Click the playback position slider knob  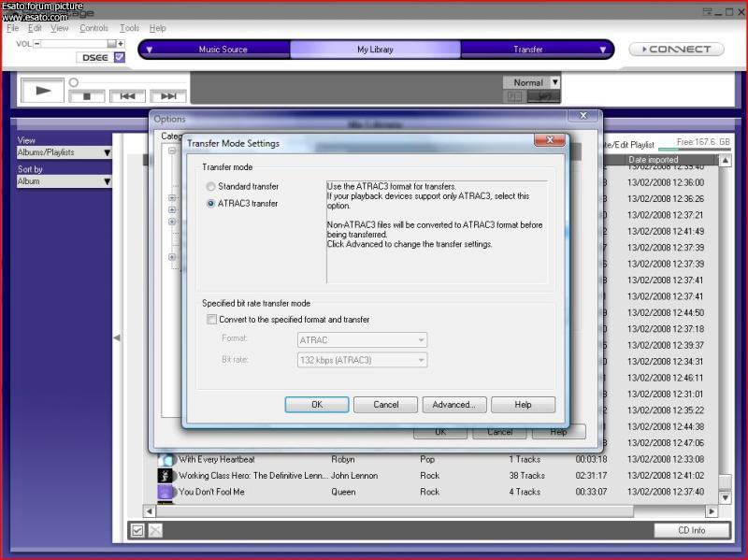74,82
